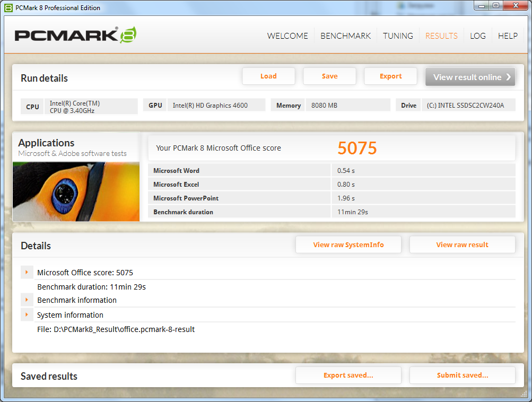Open the TUNING section
Image resolution: width=532 pixels, height=402 pixels.
[397, 36]
